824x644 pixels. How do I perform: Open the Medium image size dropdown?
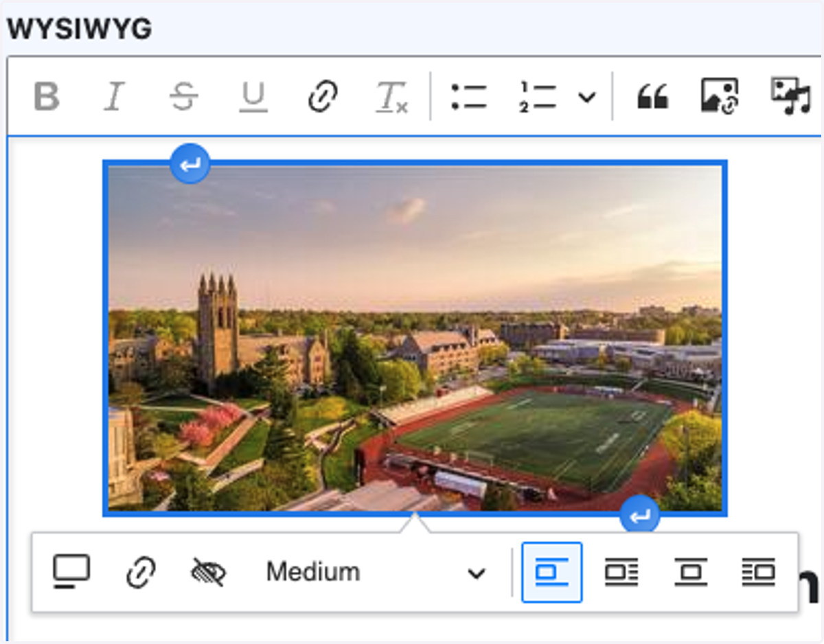tap(376, 572)
